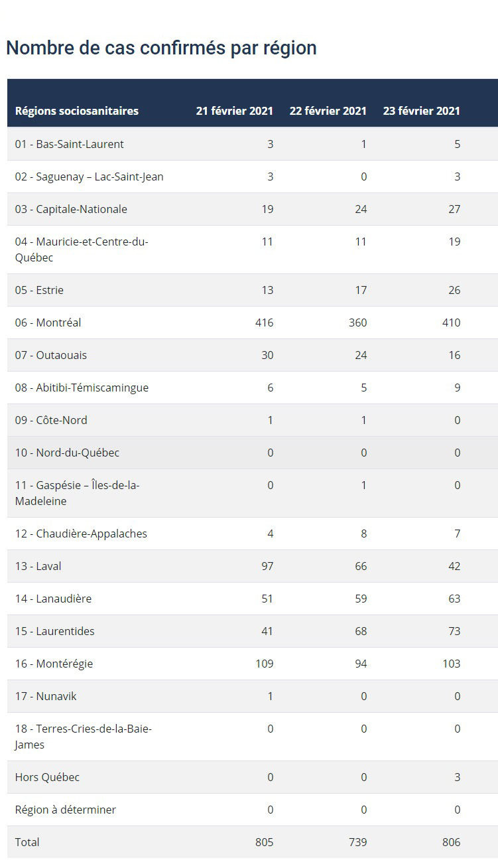Click the 06 - Montréal row label

pyautogui.click(x=48, y=323)
